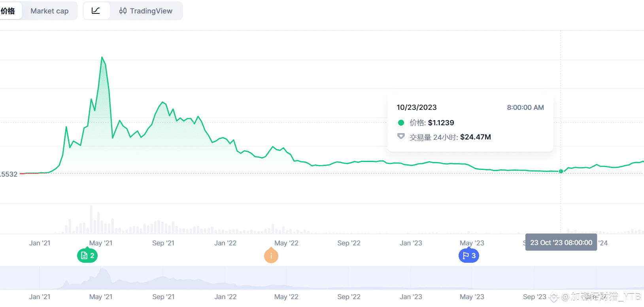Click the blue flag milestone marker
The image size is (644, 307).
pos(469,256)
